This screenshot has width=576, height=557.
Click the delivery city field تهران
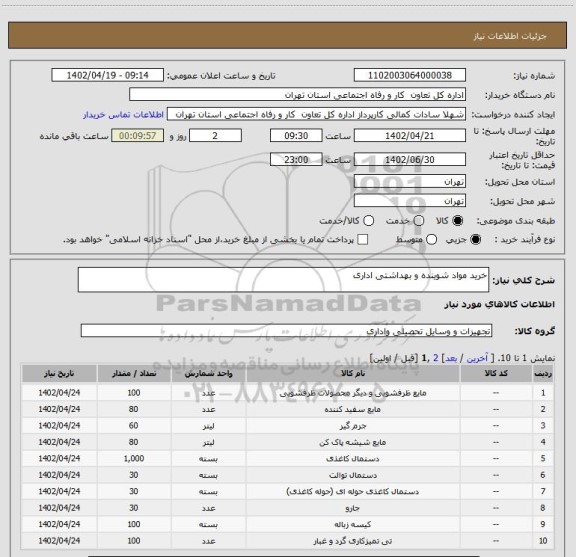point(410,201)
